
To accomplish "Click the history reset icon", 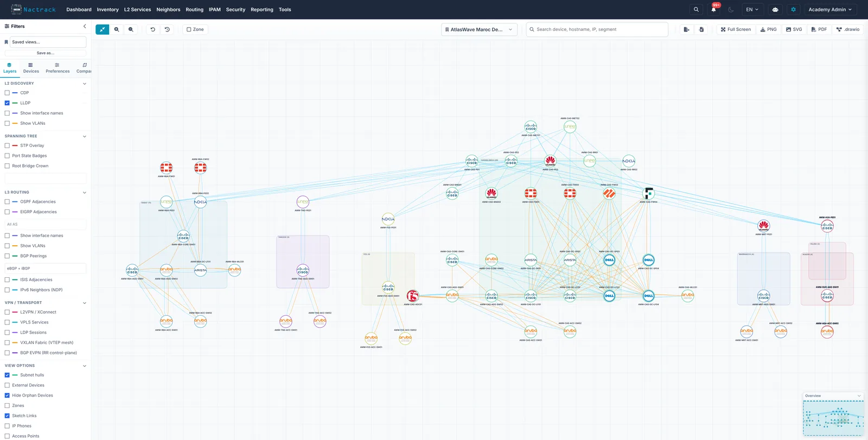I will pyautogui.click(x=167, y=29).
